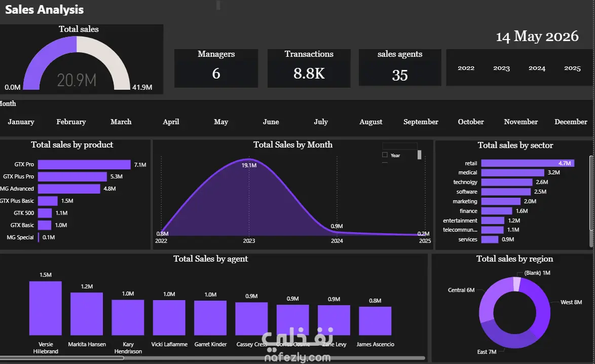Select the medical sector bar
The width and height of the screenshot is (595, 364).
click(513, 172)
